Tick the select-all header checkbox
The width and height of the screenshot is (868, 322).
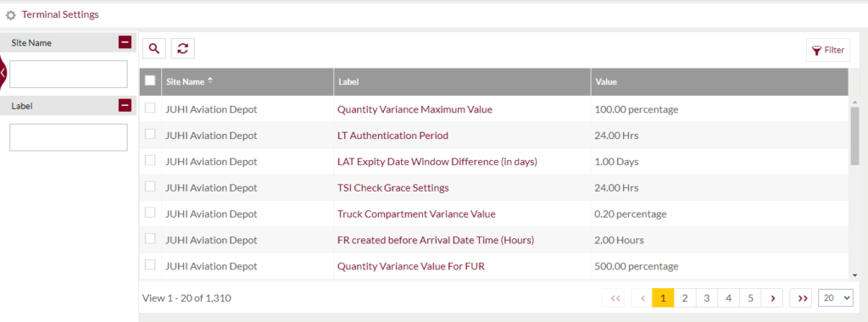[150, 80]
